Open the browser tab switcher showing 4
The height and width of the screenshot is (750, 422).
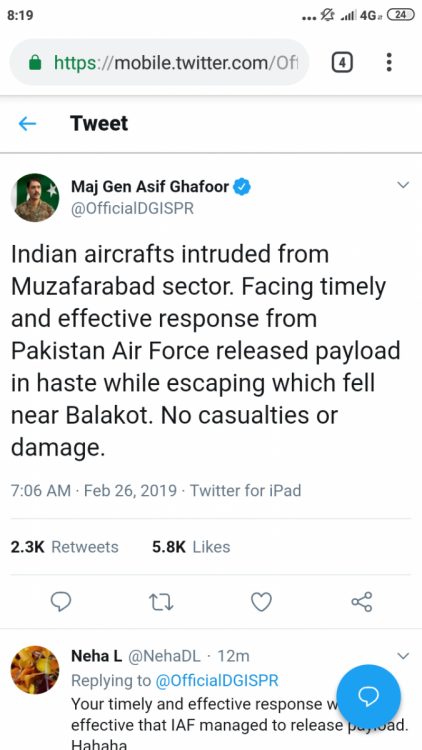tap(342, 63)
